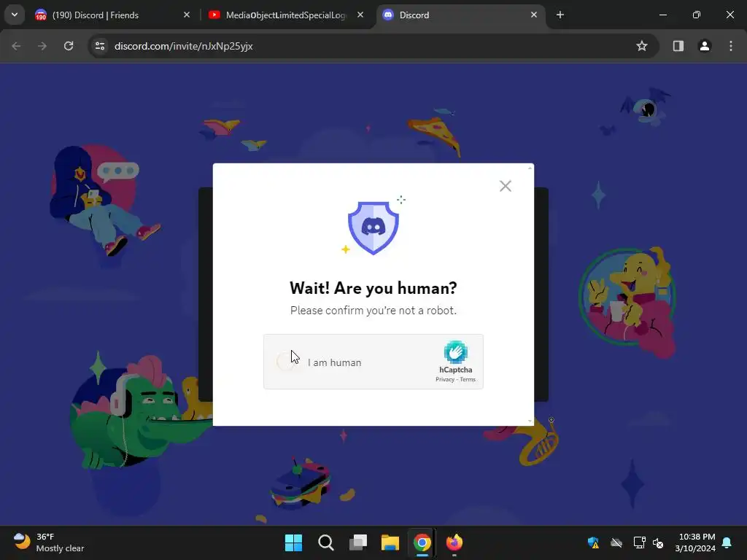
Task: Check the "I am human" hCaptcha checkbox
Action: (x=286, y=362)
